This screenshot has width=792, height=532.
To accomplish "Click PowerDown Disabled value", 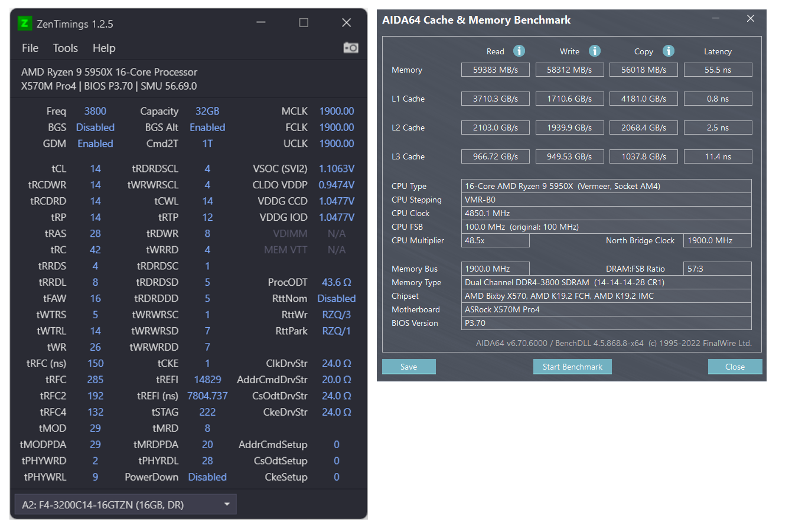I will (x=207, y=477).
